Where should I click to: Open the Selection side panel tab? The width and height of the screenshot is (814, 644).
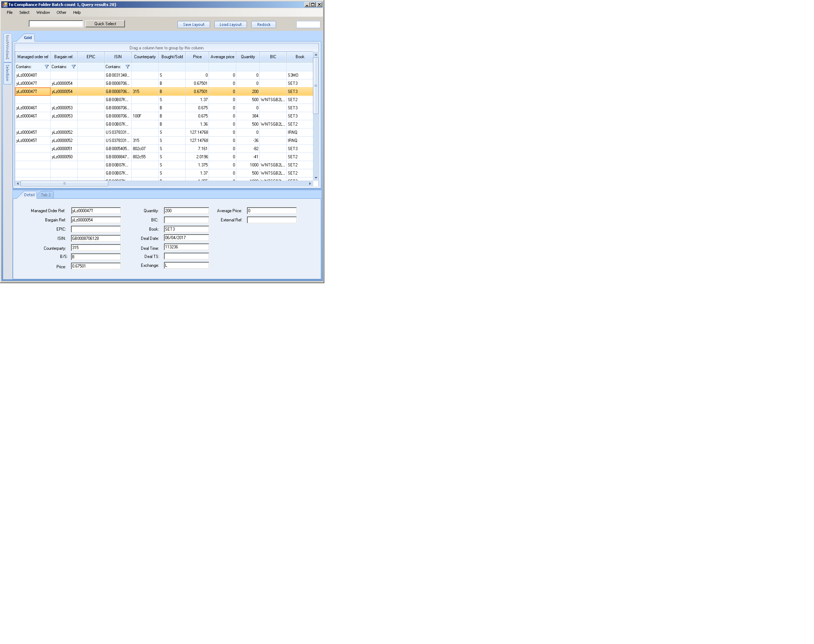[7, 73]
